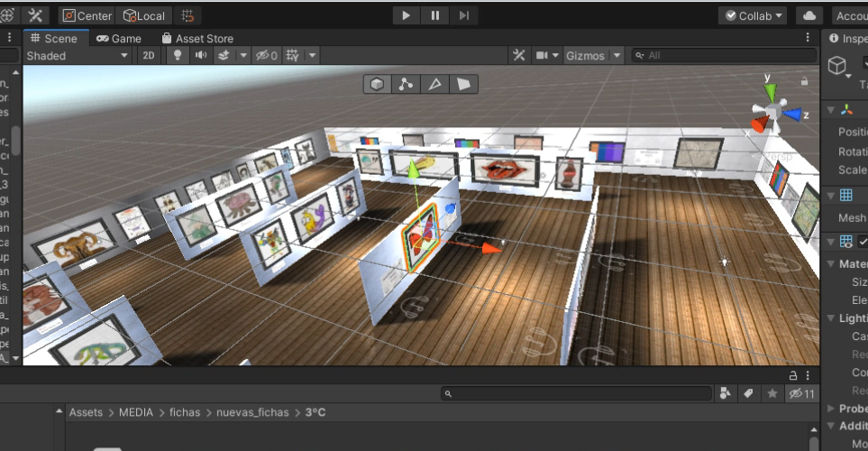This screenshot has height=451, width=868.
Task: Expand the Collab dropdown menu
Action: pyautogui.click(x=753, y=15)
